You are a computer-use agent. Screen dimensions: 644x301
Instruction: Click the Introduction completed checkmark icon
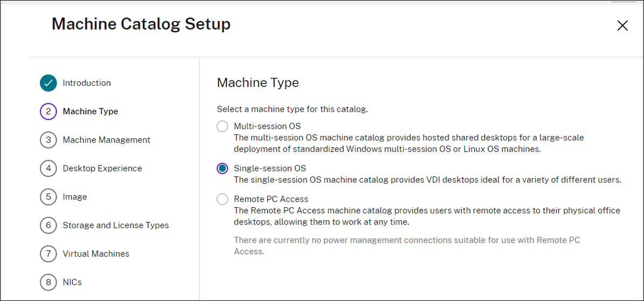pos(49,83)
